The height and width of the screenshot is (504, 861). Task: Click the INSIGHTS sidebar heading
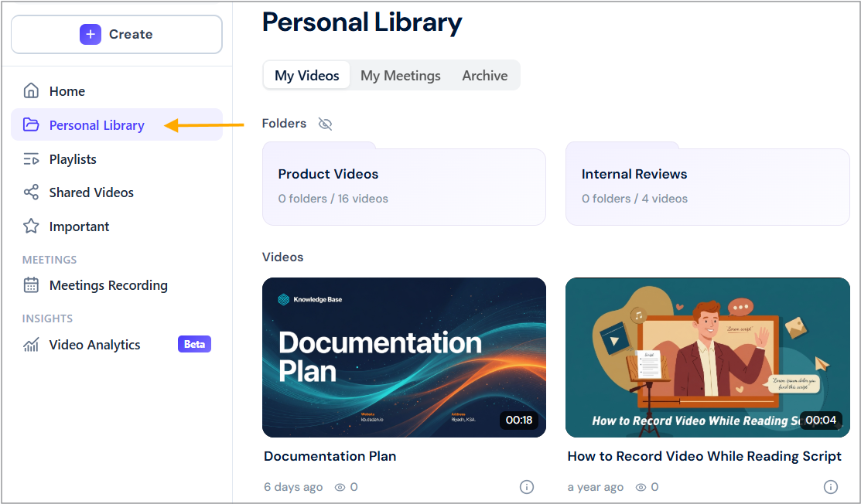click(47, 318)
